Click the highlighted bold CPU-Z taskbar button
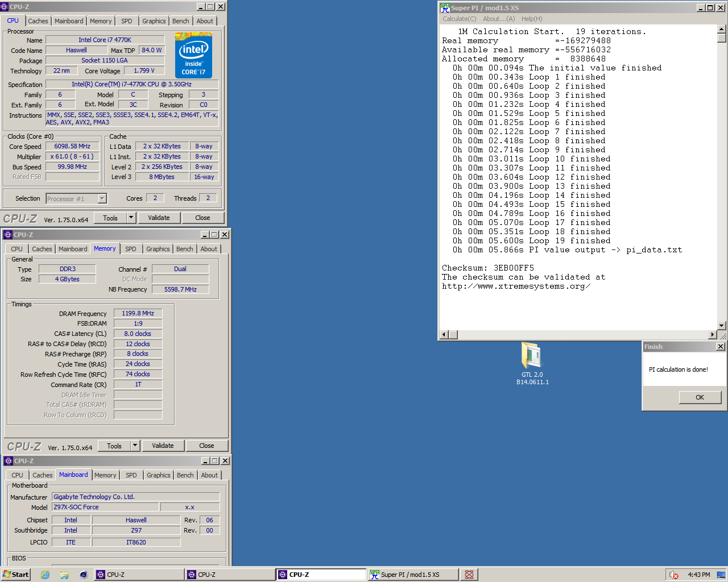This screenshot has width=728, height=582. tap(321, 575)
